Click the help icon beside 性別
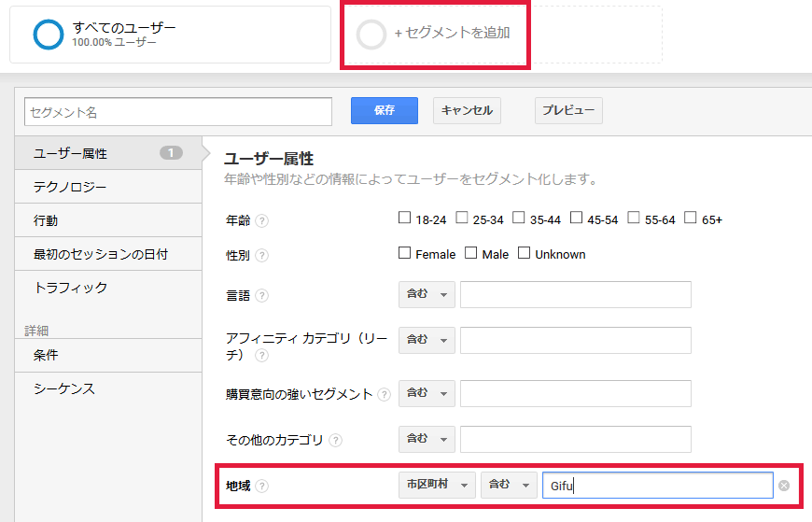This screenshot has height=522, width=812. pos(262,256)
